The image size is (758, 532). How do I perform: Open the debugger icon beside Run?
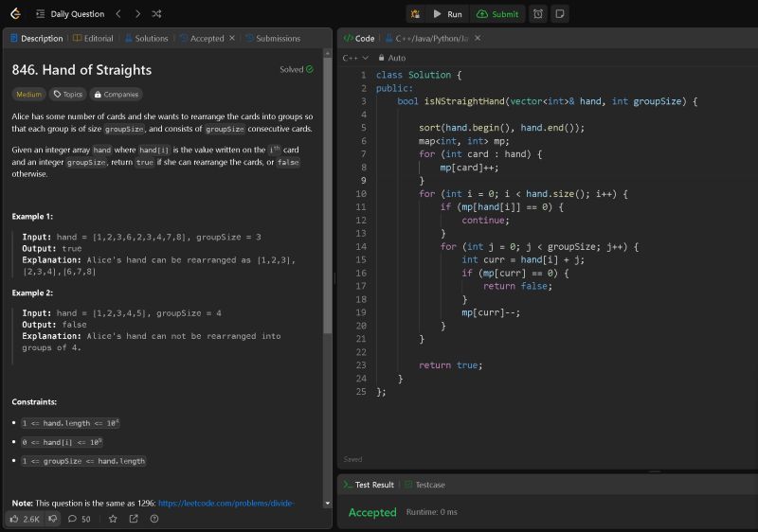click(415, 14)
